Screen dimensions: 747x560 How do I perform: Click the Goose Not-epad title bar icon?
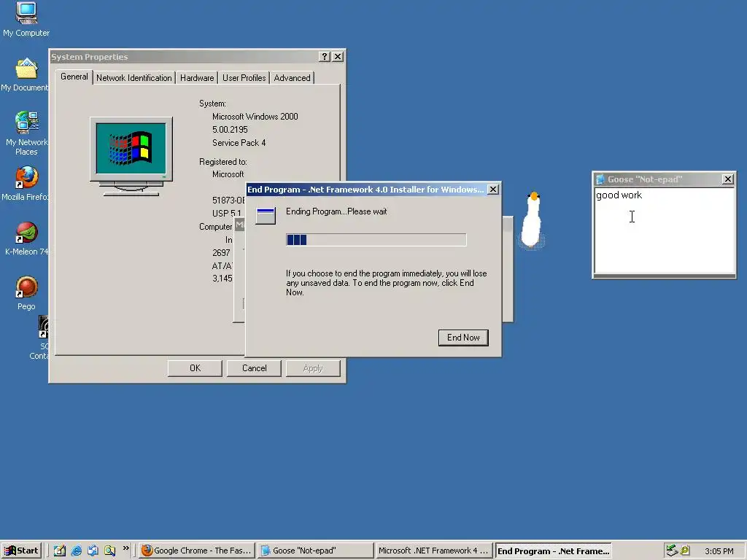pyautogui.click(x=600, y=179)
